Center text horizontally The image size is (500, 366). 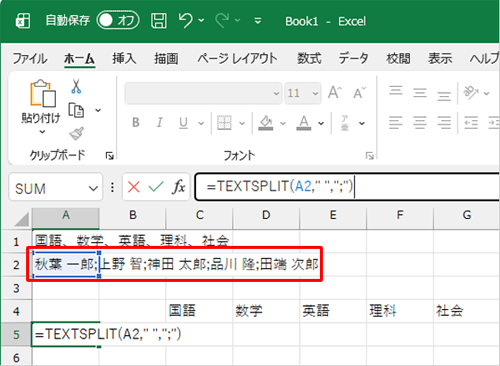(x=420, y=123)
